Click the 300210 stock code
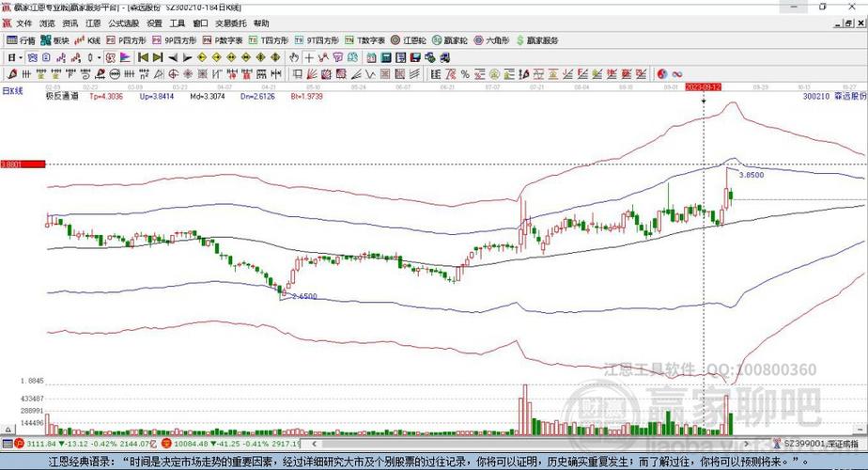Screen dimensions: 868x470 tap(816, 97)
